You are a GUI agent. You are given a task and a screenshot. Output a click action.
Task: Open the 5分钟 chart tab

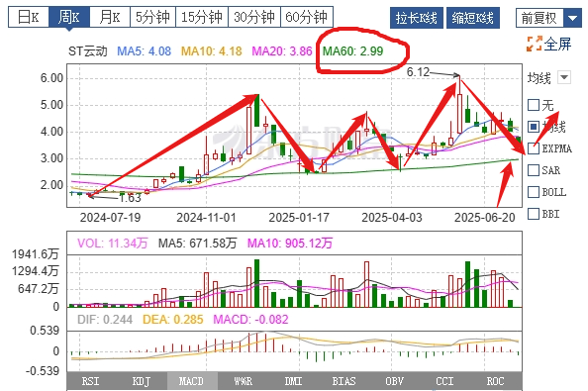tap(152, 17)
